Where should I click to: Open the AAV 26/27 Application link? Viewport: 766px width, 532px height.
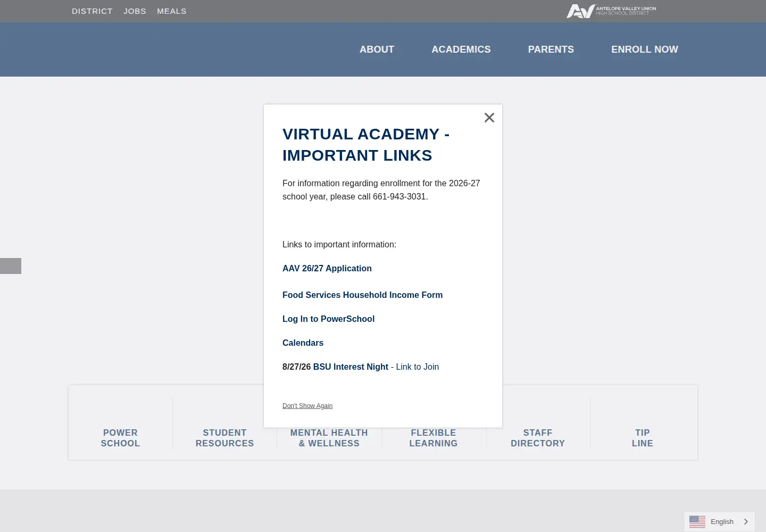(327, 269)
